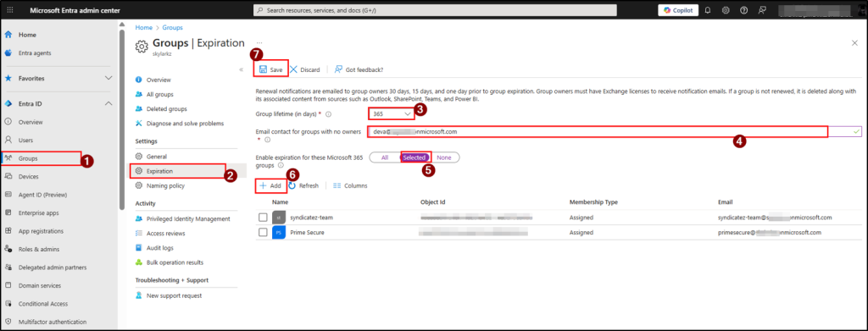Open the app launcher waffle icon
Screen dimensions: 868x331
(x=10, y=10)
